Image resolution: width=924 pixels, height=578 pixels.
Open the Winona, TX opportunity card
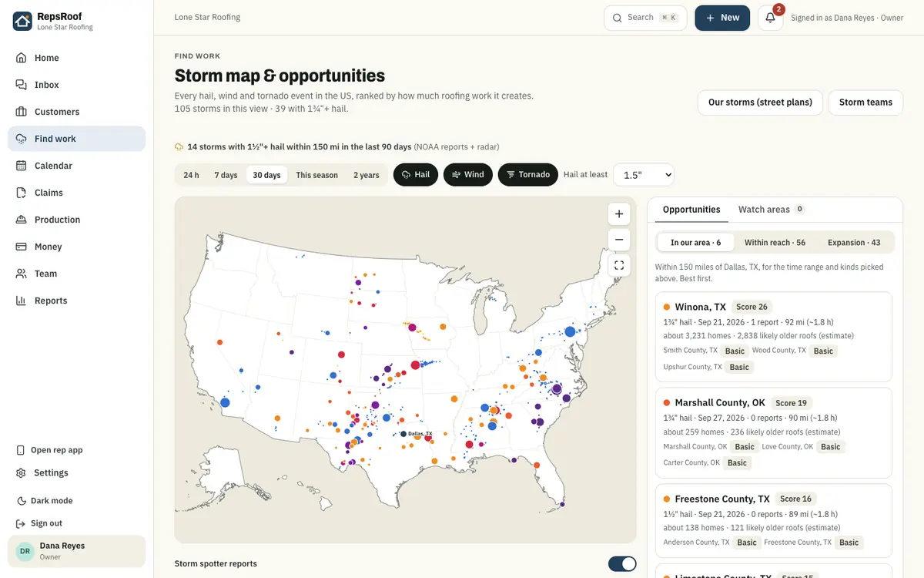(774, 336)
